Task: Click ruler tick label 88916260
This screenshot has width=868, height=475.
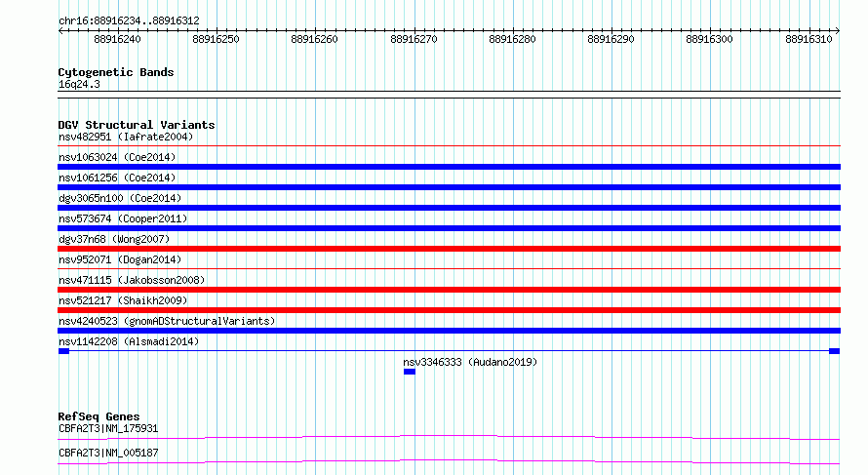Action: [314, 39]
